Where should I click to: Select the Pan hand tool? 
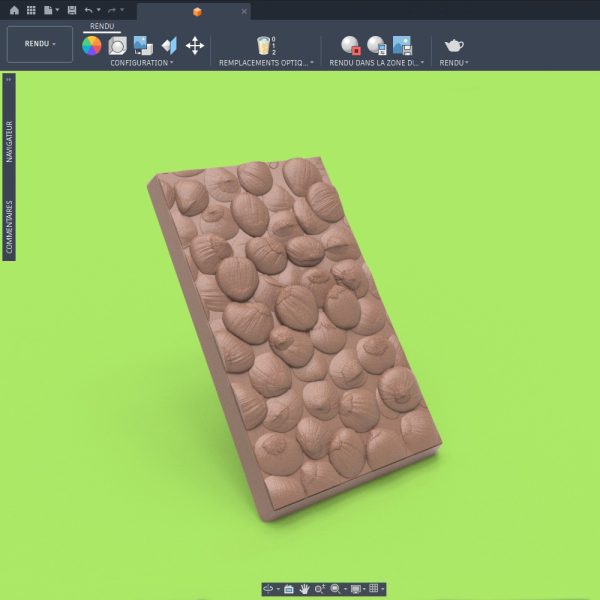[x=304, y=589]
